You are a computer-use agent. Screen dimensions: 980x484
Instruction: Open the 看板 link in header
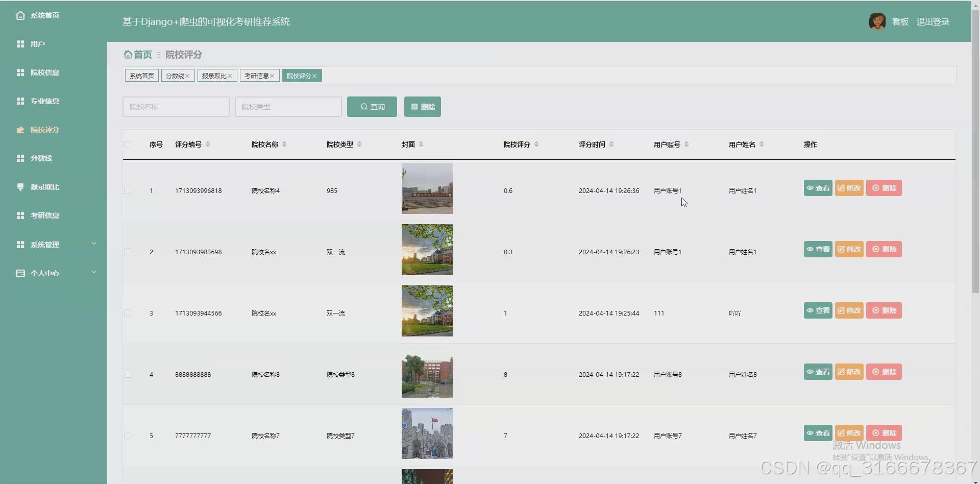[900, 22]
